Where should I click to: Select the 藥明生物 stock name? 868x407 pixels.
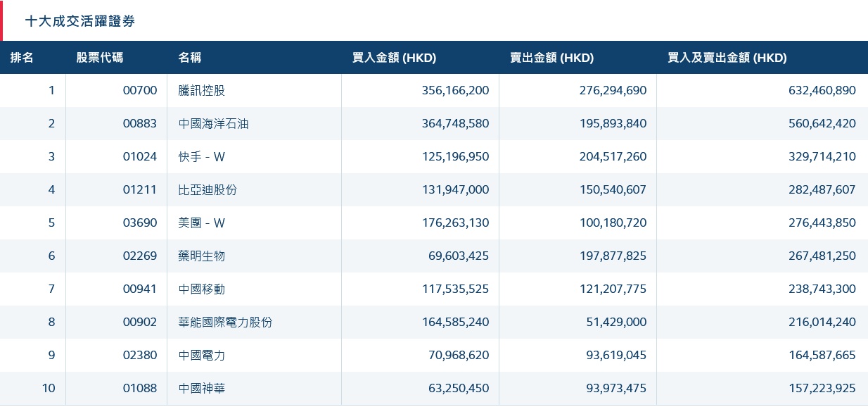(x=202, y=256)
